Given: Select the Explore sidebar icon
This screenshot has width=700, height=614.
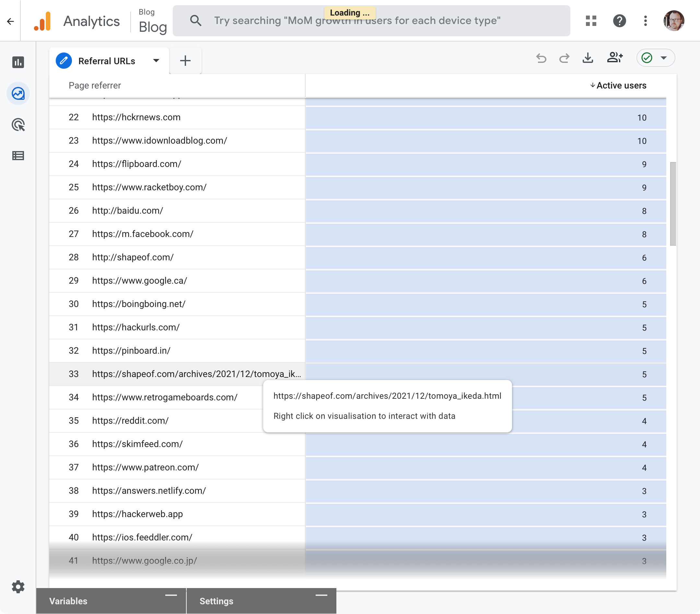Looking at the screenshot, I should tap(18, 94).
